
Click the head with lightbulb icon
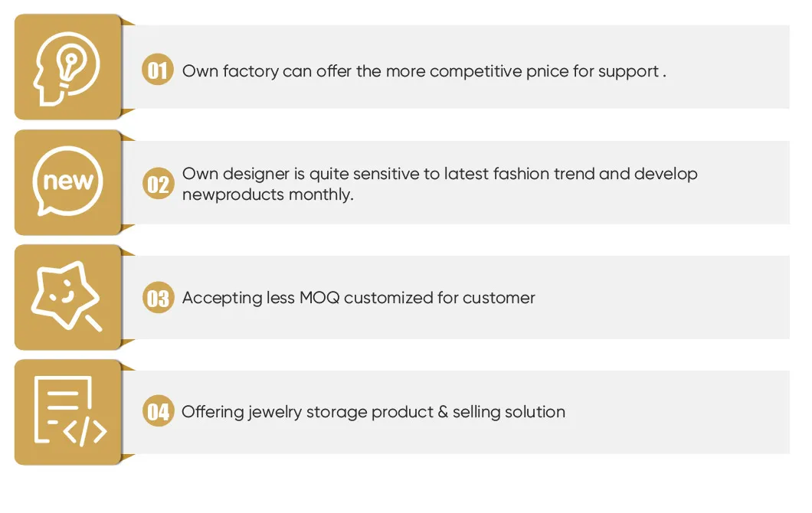(x=67, y=67)
